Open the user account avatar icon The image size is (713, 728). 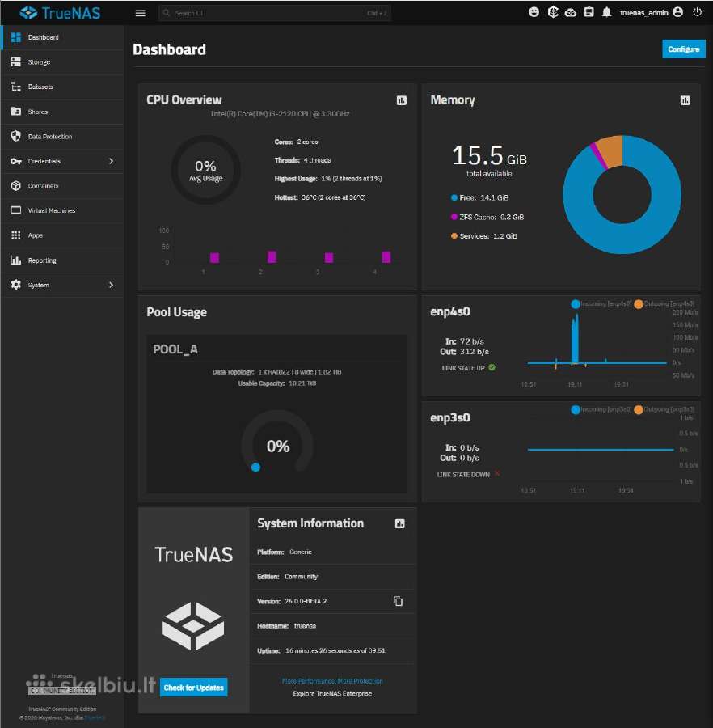tap(677, 12)
